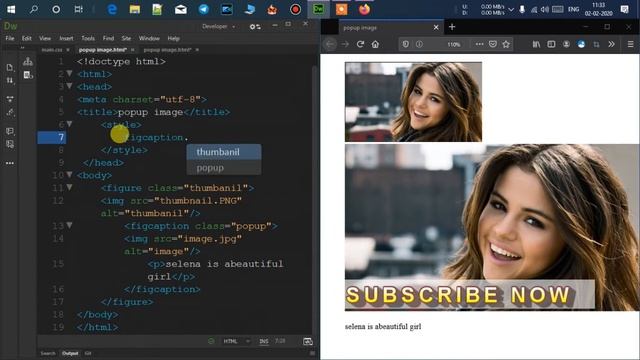This screenshot has width=640, height=360.
Task: Collapse the body tag on line 10
Action: (69, 175)
